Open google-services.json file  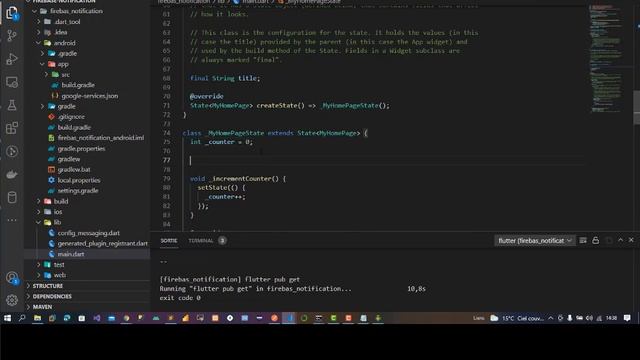[90, 96]
